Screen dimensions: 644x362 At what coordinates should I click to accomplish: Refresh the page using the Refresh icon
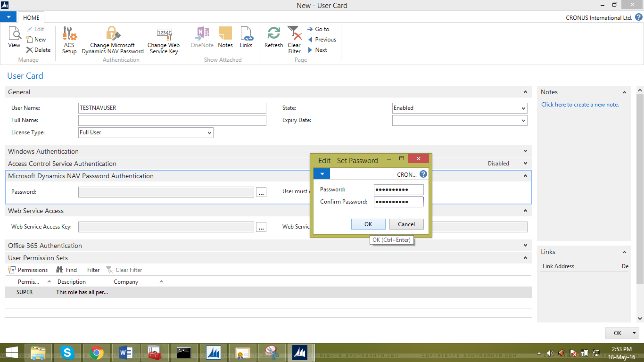[273, 38]
